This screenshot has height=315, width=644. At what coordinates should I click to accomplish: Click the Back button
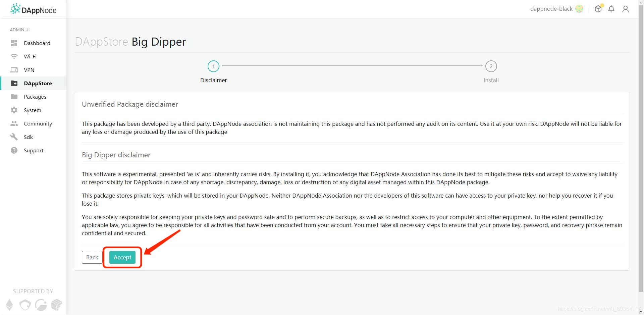point(92,257)
